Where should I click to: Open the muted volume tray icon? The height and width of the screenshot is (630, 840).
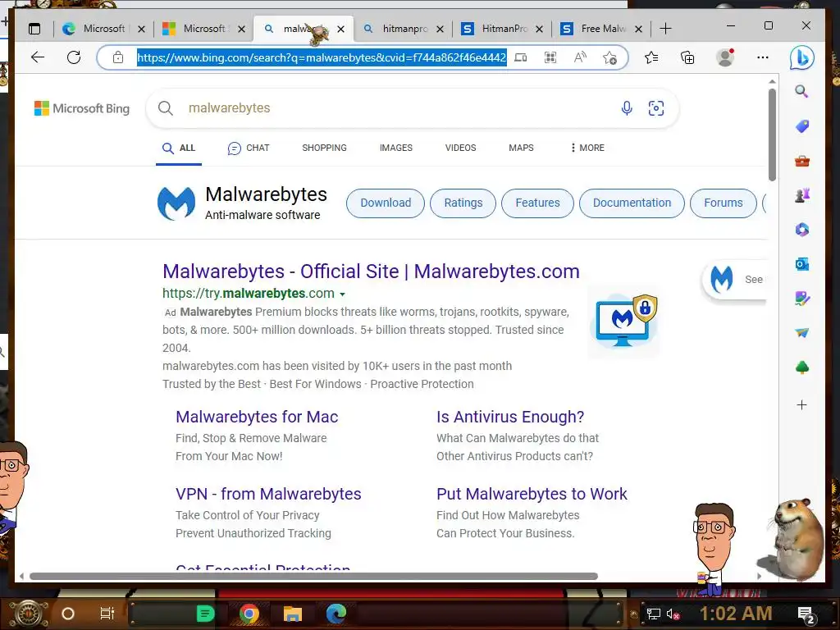(673, 614)
